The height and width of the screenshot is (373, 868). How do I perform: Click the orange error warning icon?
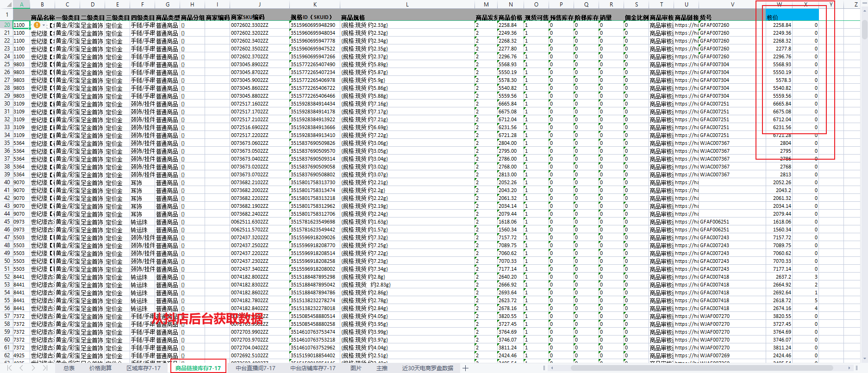coord(37,25)
